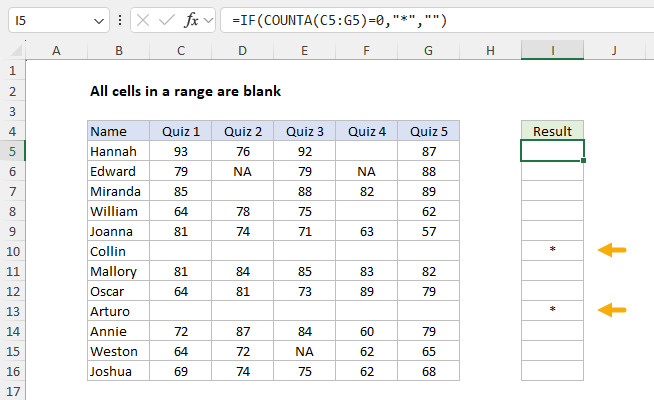Select row 13 header
654x400 pixels.
(13, 311)
